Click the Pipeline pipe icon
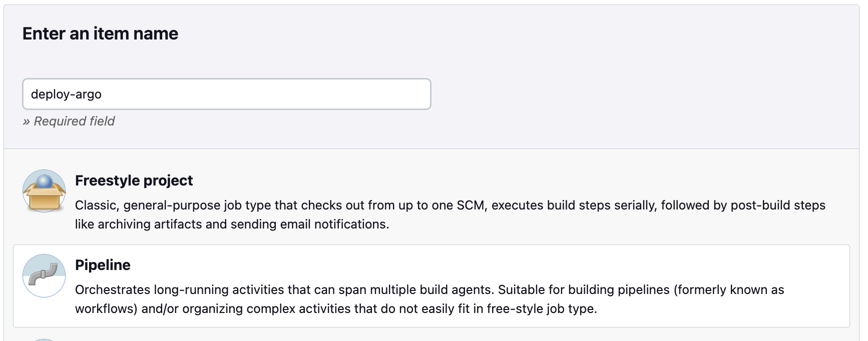 tap(44, 275)
